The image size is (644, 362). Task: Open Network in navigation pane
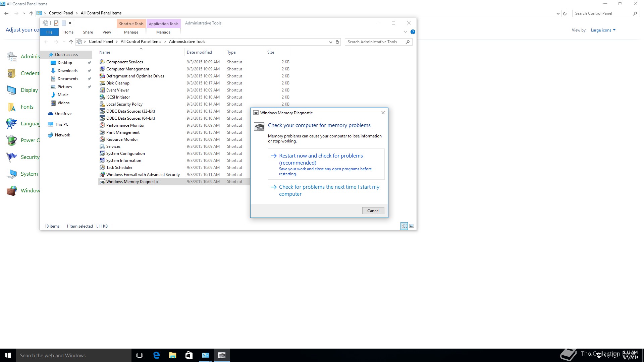tap(62, 135)
